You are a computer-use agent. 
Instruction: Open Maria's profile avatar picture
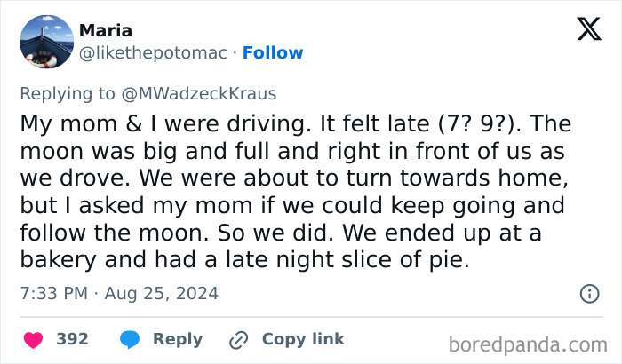(45, 42)
